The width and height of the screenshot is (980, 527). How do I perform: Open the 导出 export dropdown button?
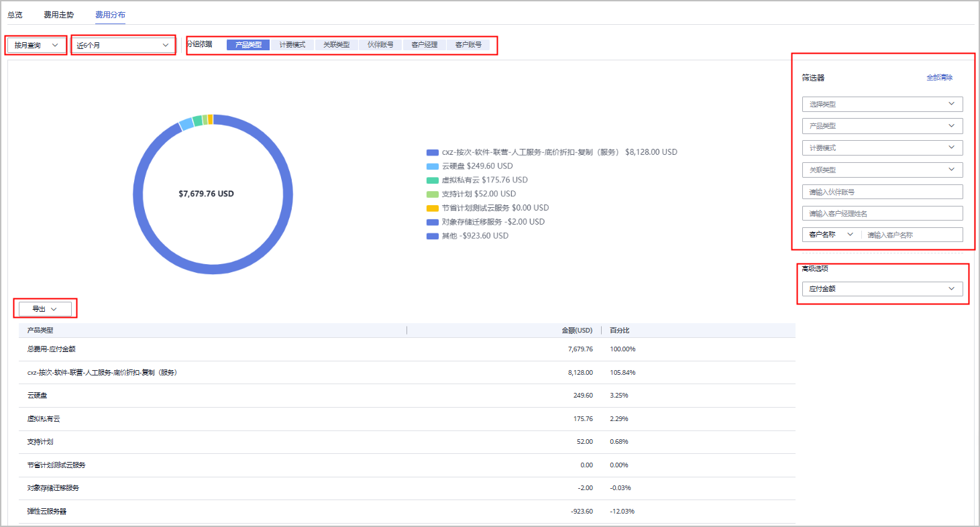[x=45, y=308]
